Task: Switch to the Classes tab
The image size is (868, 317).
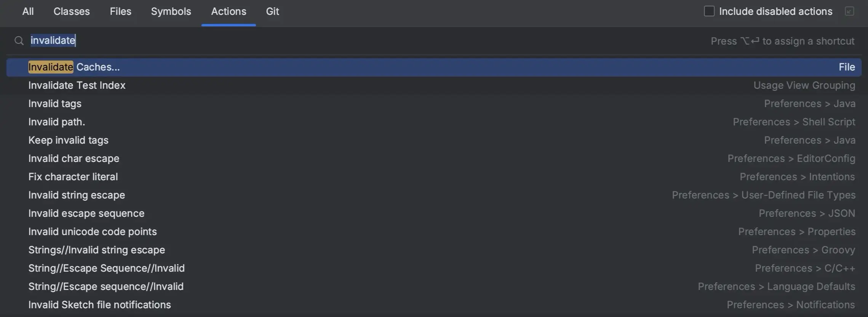Action: coord(72,11)
